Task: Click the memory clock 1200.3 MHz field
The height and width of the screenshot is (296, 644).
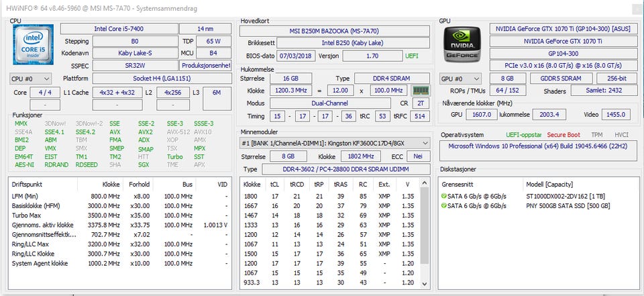Action: (x=290, y=91)
